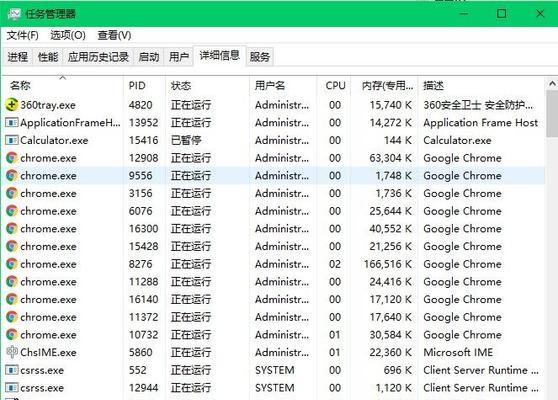Switch to the 应用历史记录 tab
The width and height of the screenshot is (558, 400).
click(x=98, y=57)
